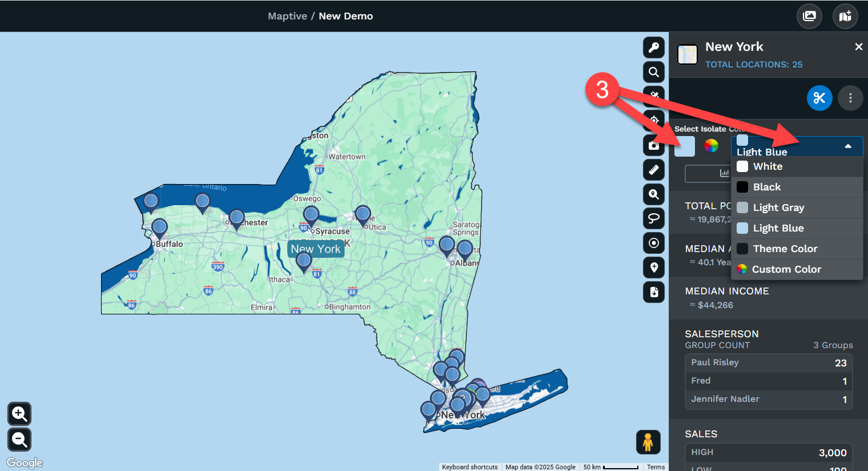Viewport: 868px width, 471px height.
Task: Select the Fred group row
Action: coord(769,381)
